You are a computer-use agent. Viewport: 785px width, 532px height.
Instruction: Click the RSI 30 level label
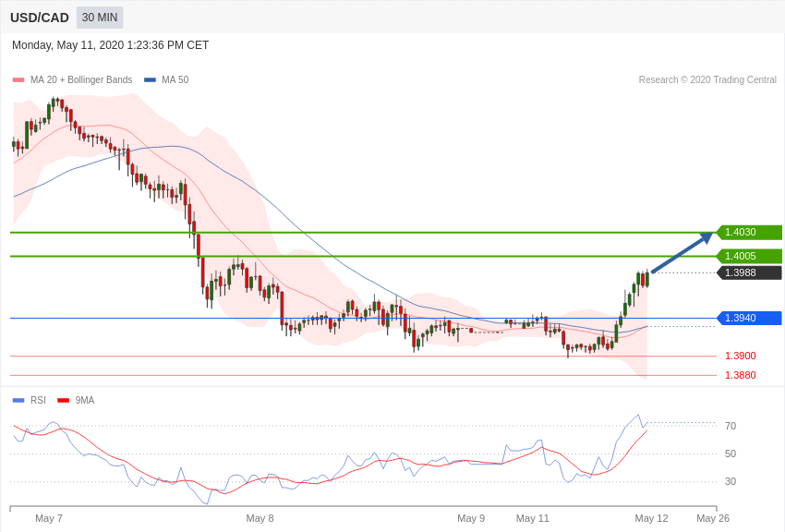pos(731,481)
